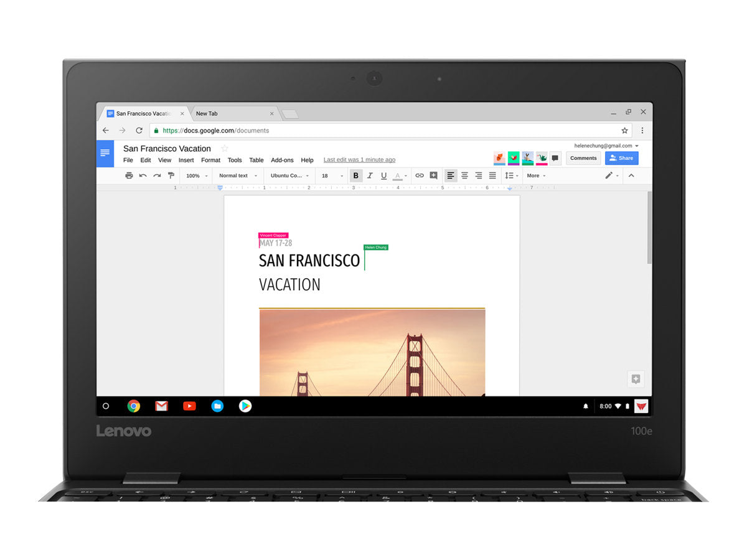Select the Paint format tool

171,175
